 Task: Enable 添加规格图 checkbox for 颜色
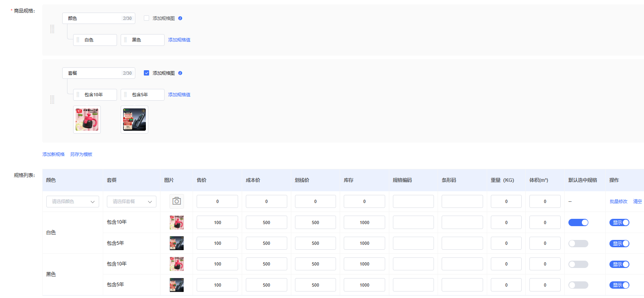tap(146, 18)
